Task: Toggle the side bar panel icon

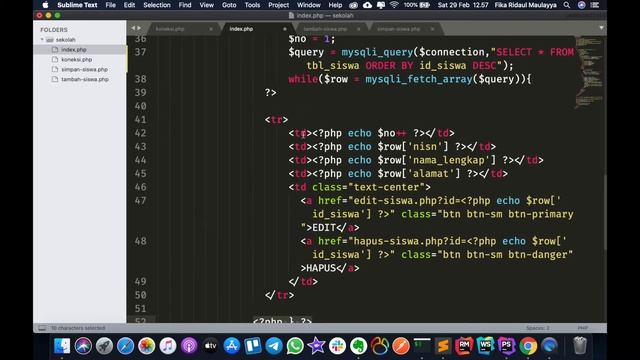Action: [x=42, y=328]
